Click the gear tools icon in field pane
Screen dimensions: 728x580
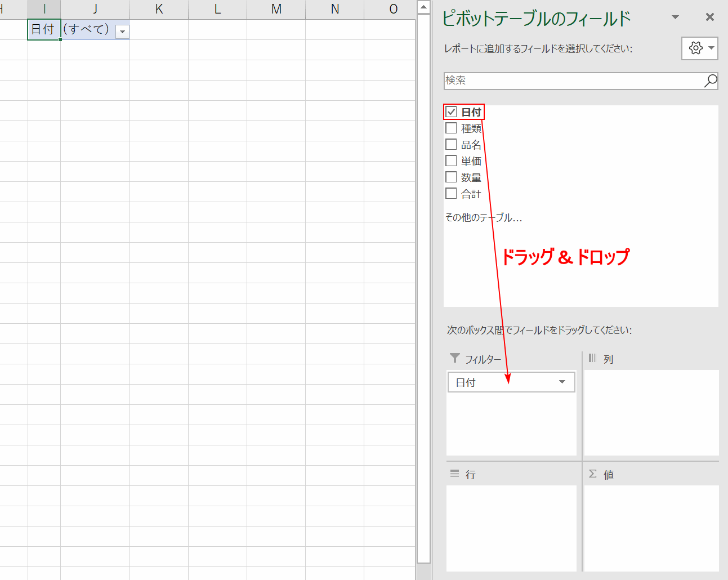pos(696,48)
